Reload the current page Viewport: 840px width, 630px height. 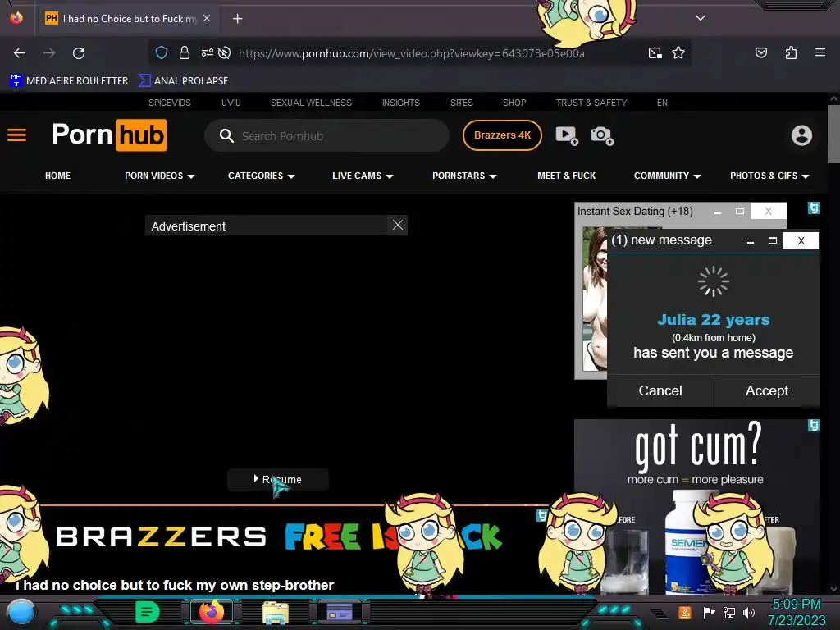click(x=79, y=53)
